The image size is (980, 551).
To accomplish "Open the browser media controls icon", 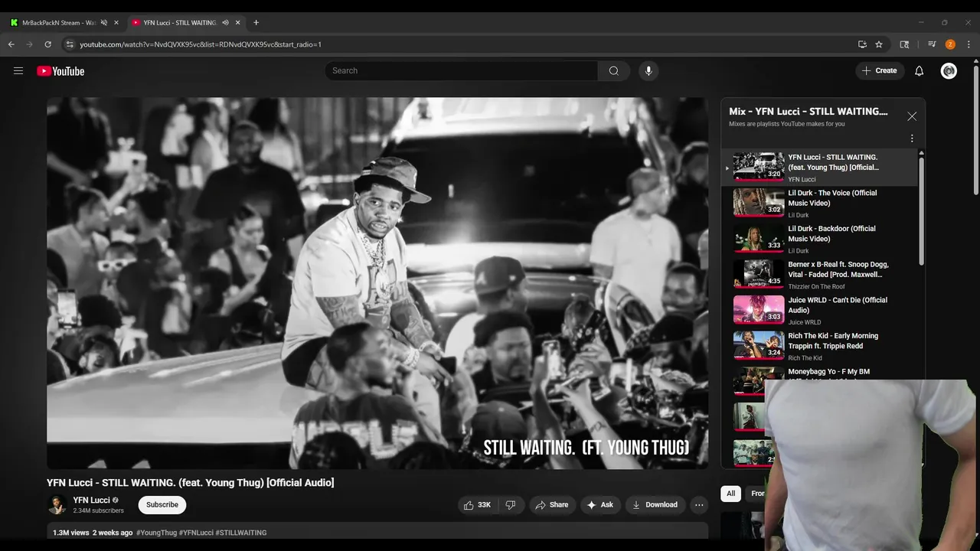I will coord(932,44).
